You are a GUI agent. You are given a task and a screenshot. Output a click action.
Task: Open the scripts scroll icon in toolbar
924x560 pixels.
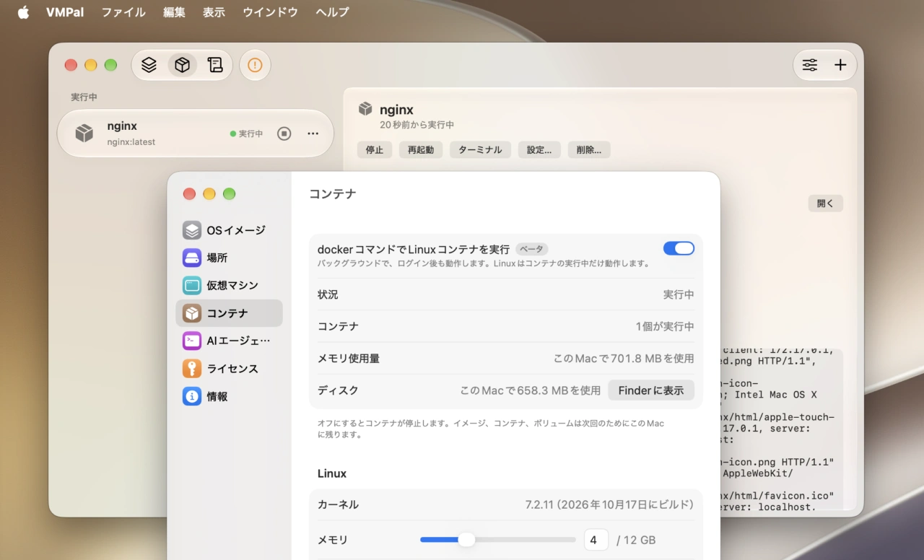point(214,65)
